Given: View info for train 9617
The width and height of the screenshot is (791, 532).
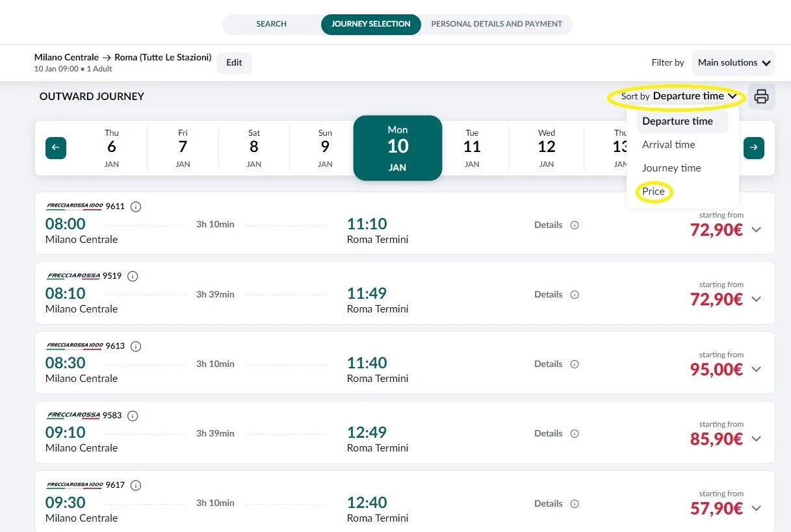Looking at the screenshot, I should tap(135, 485).
